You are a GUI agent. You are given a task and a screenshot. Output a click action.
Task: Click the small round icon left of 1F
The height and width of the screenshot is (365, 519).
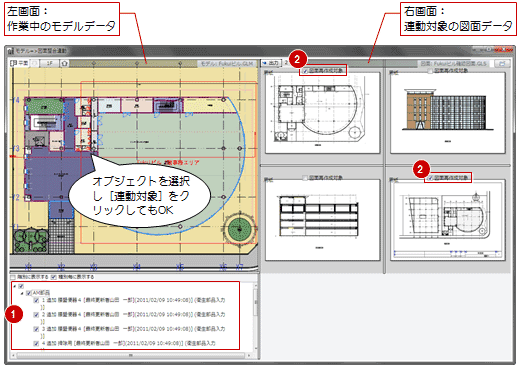click(x=35, y=63)
